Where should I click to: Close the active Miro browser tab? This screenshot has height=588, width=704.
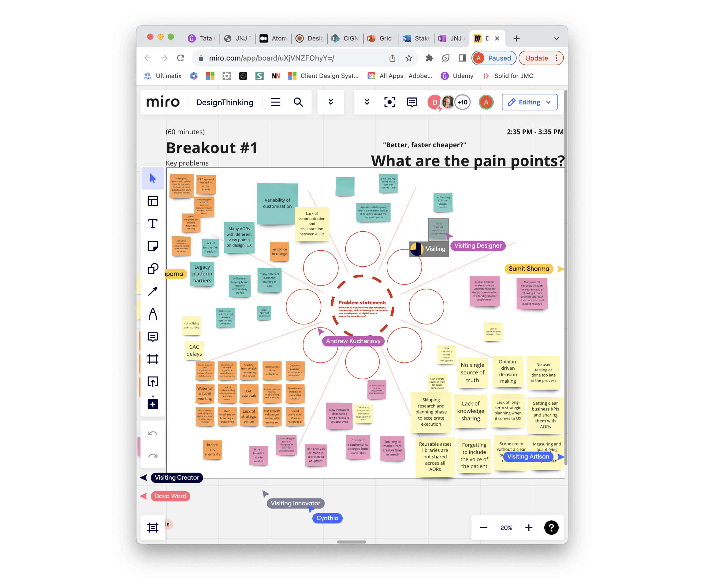pyautogui.click(x=497, y=38)
